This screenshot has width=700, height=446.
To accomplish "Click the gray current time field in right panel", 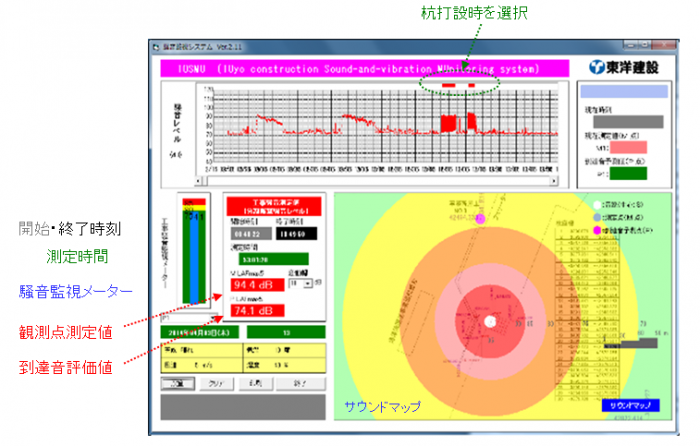I will (x=628, y=122).
